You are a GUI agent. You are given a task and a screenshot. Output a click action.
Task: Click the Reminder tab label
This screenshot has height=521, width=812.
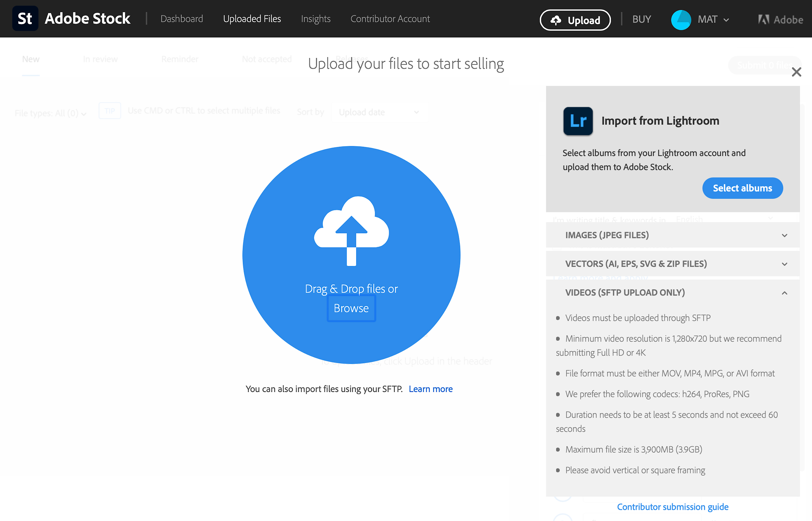pyautogui.click(x=179, y=59)
